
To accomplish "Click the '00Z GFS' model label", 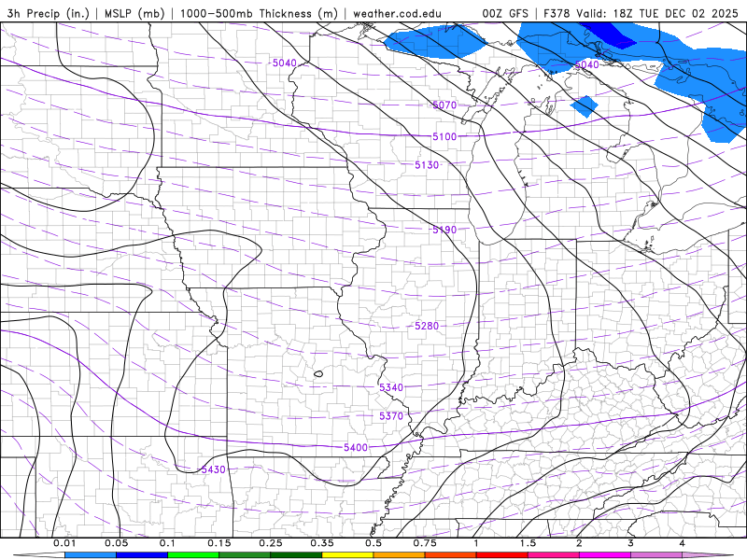I will (505, 13).
